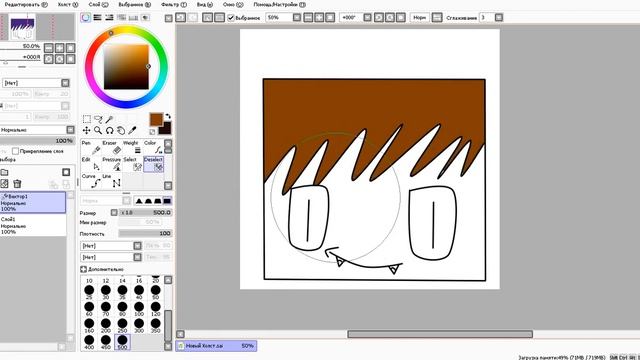Select the Weight tool
The image size is (640, 360).
tap(132, 147)
